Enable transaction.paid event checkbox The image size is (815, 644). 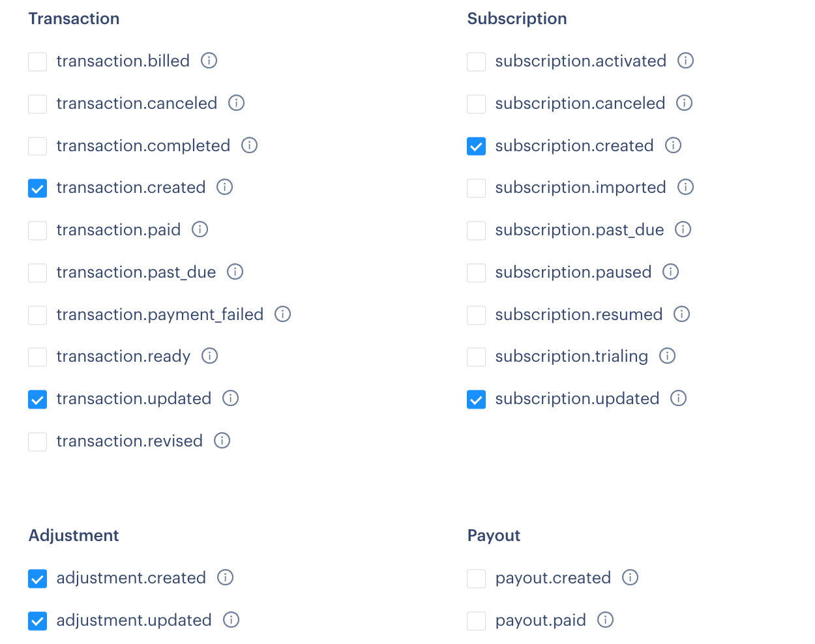pos(38,231)
